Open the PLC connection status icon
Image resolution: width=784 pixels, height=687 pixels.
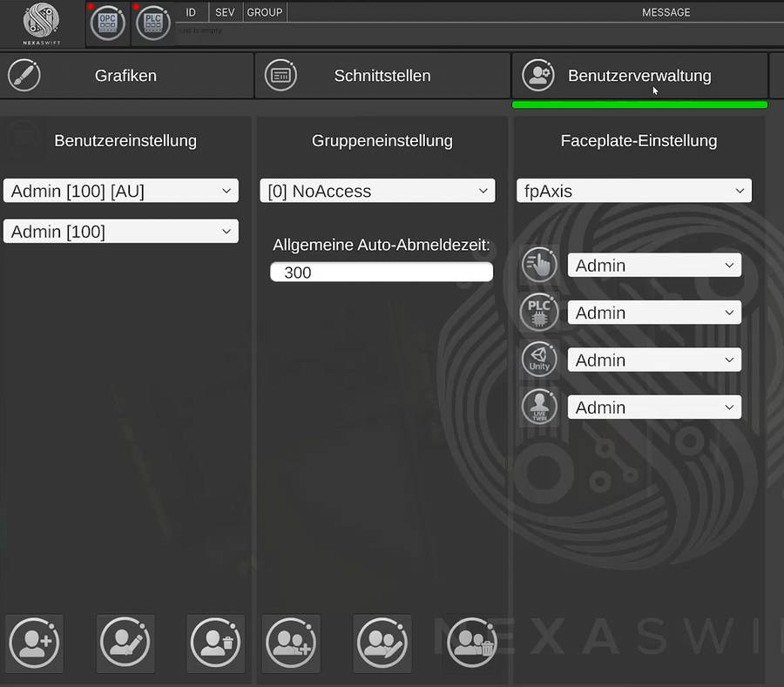pos(153,24)
